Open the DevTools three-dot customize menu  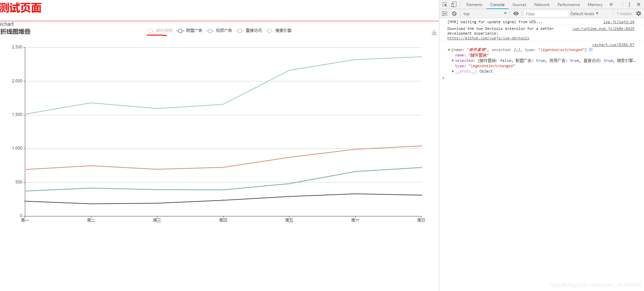629,5
